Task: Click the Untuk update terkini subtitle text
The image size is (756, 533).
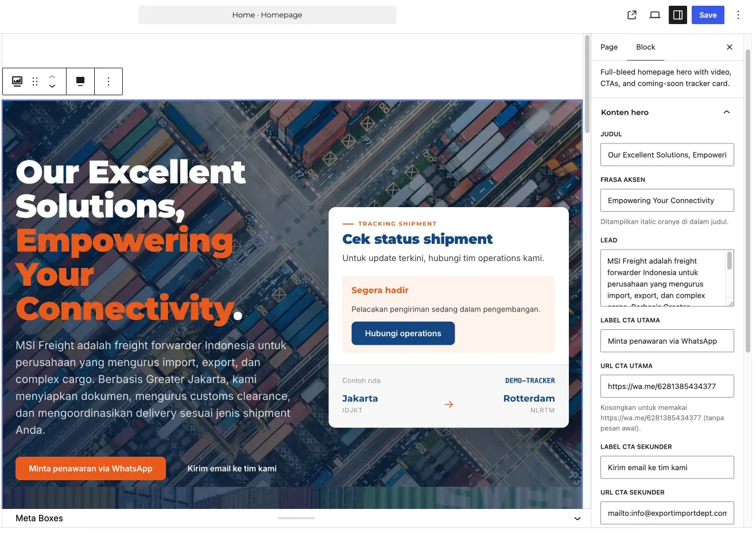Action: pyautogui.click(x=443, y=258)
